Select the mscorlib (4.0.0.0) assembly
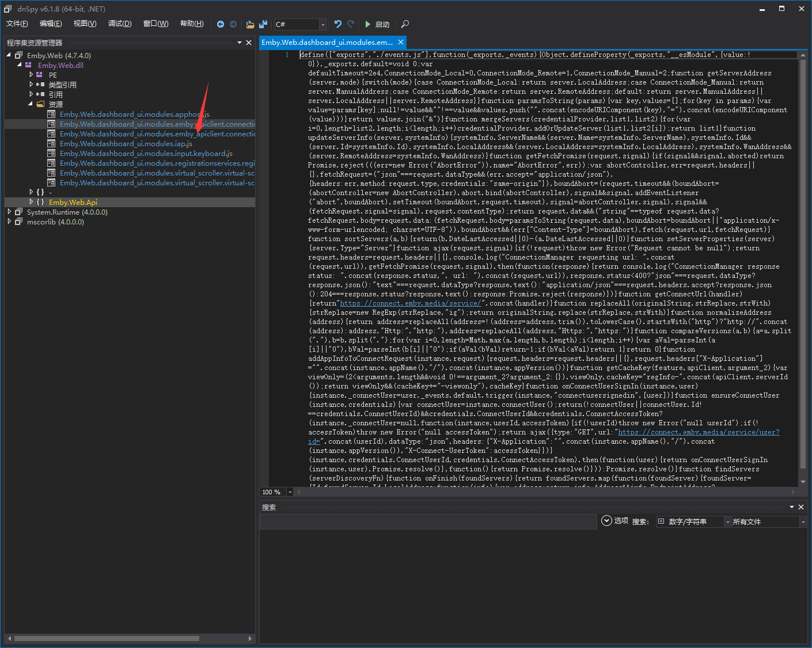812x648 pixels. tap(55, 222)
